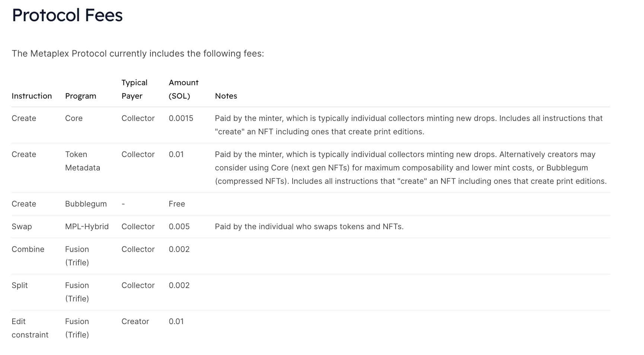Click the Core program cell

74,118
